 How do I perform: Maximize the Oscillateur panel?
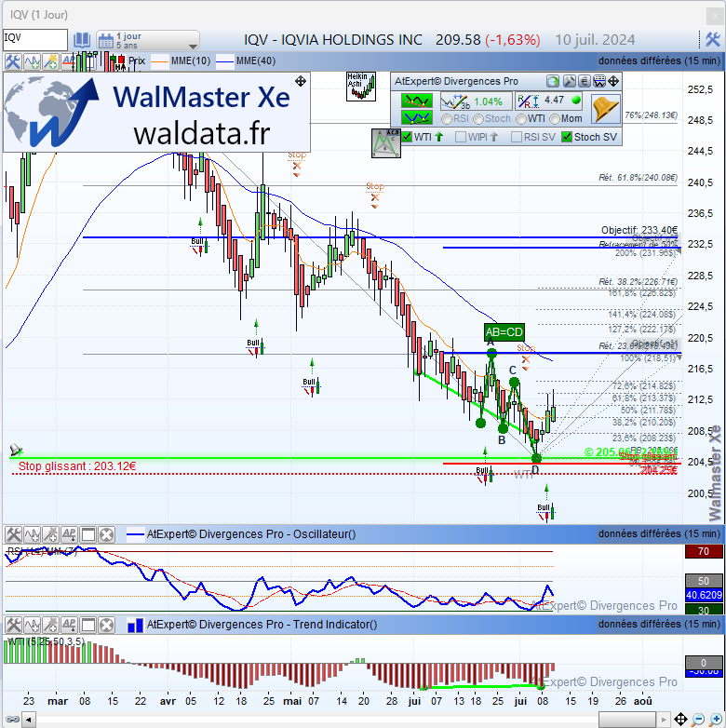(88, 535)
